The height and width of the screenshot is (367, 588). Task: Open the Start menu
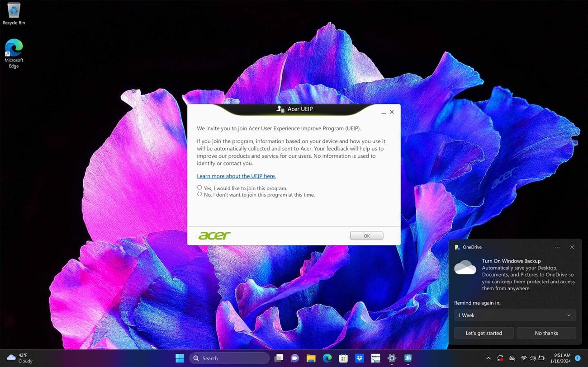click(180, 358)
